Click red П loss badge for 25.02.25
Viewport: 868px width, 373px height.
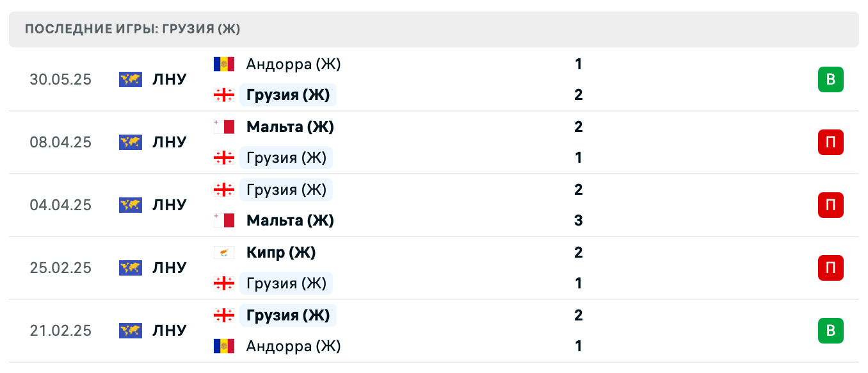coord(830,268)
